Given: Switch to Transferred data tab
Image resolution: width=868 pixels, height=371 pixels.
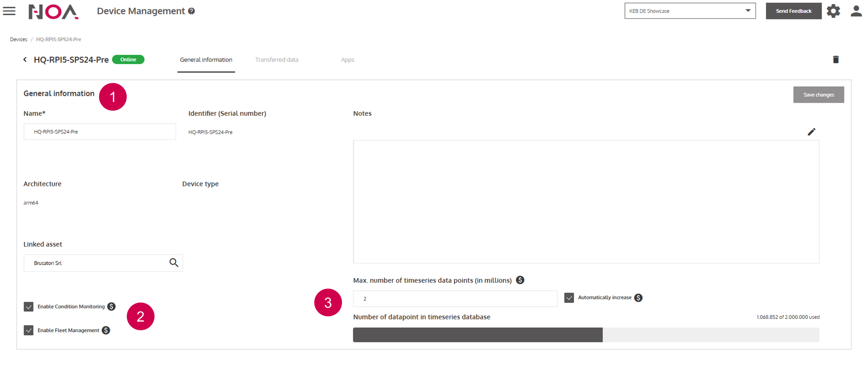Looking at the screenshot, I should tap(276, 60).
